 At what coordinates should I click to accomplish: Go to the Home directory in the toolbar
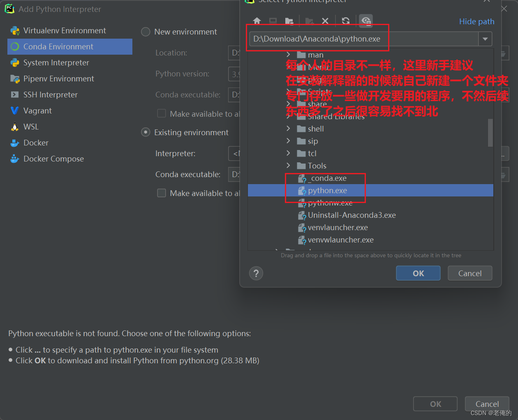point(257,21)
